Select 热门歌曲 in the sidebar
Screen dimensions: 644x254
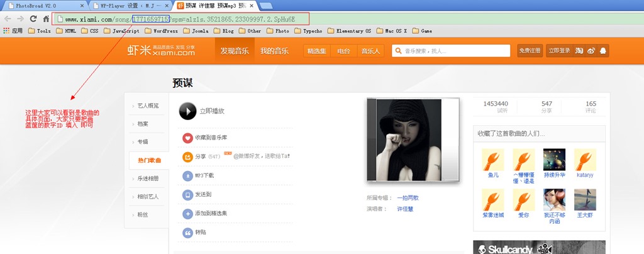coord(148,160)
